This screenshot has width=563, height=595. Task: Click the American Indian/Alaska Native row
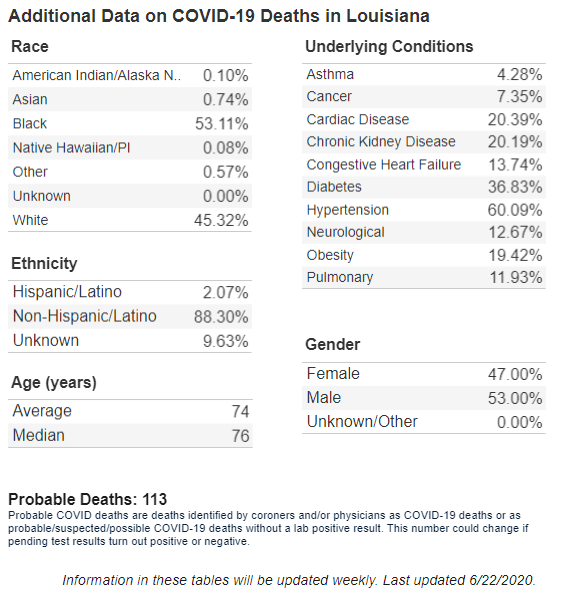pyautogui.click(x=130, y=76)
